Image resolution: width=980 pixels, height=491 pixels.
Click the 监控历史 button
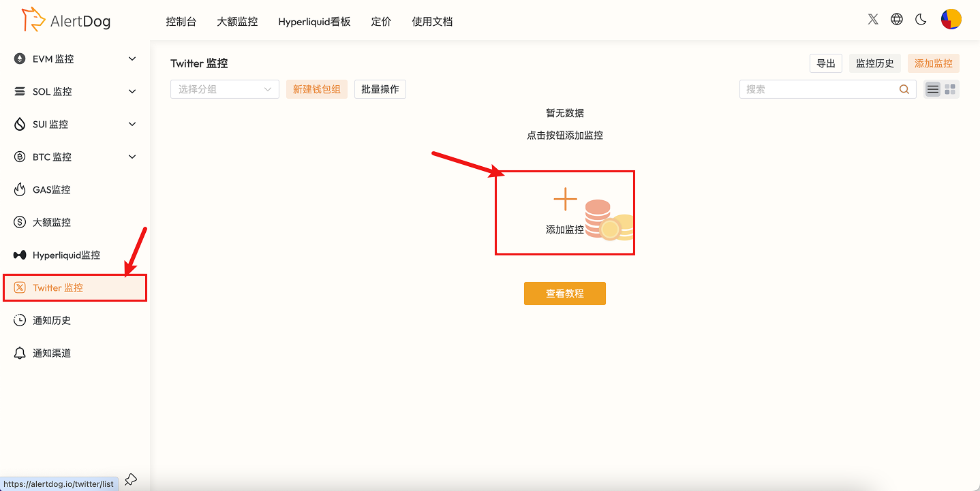875,63
